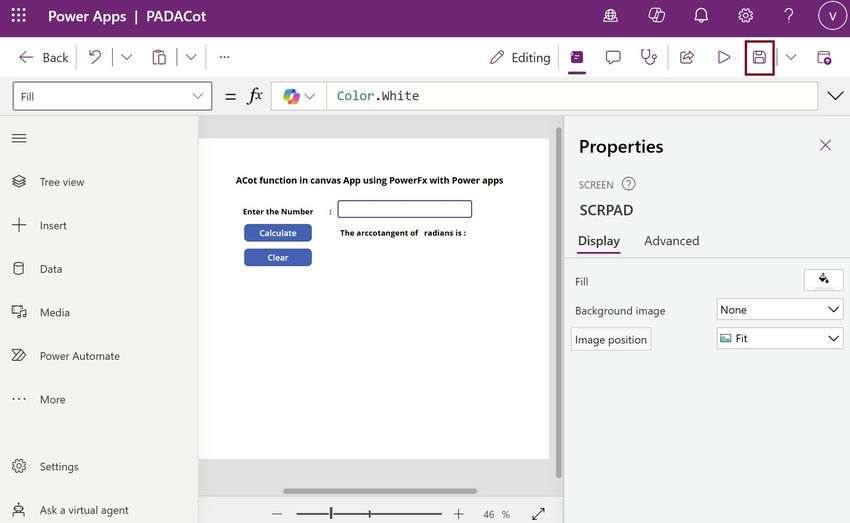Preview the app with the play icon
Screen dimensions: 850x523
(723, 57)
